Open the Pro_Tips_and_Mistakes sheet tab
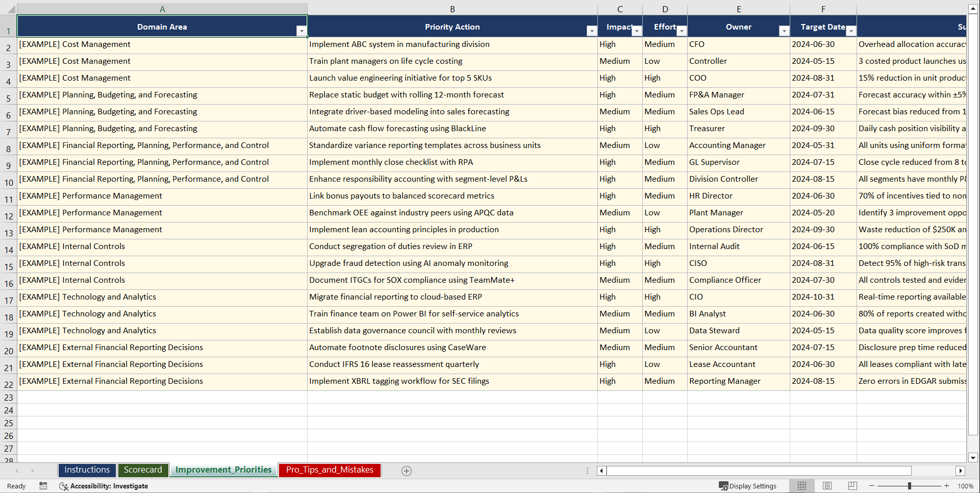The width and height of the screenshot is (980, 493). click(330, 470)
